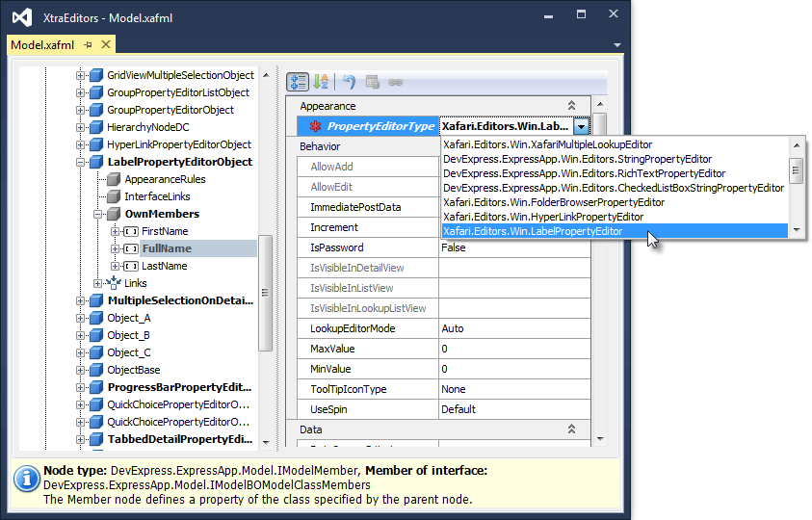
Task: Click the property pages toolbar icon
Action: (x=373, y=82)
